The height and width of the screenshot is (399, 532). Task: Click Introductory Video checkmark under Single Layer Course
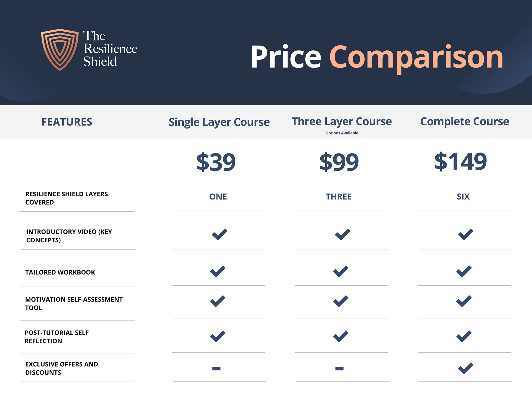click(x=219, y=234)
